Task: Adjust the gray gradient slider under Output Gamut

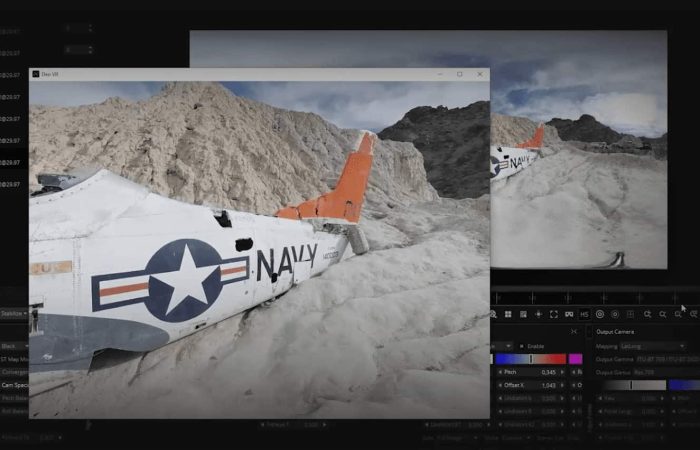Action: coord(633,385)
